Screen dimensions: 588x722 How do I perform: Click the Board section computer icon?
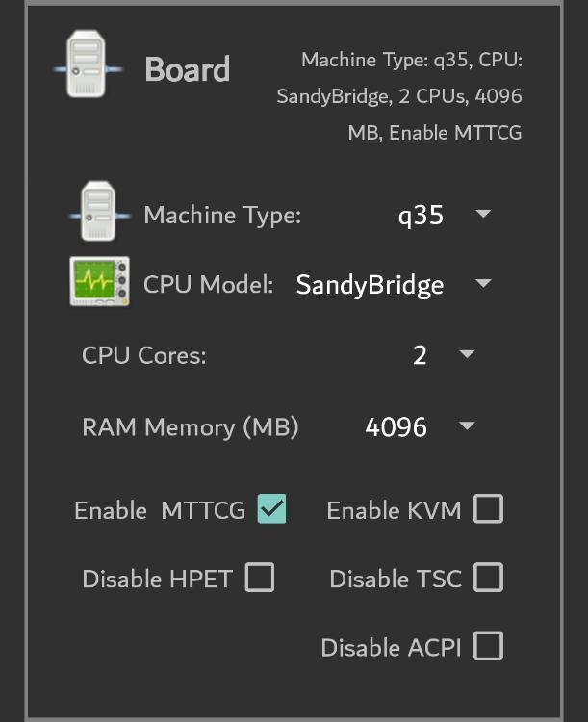click(88, 64)
